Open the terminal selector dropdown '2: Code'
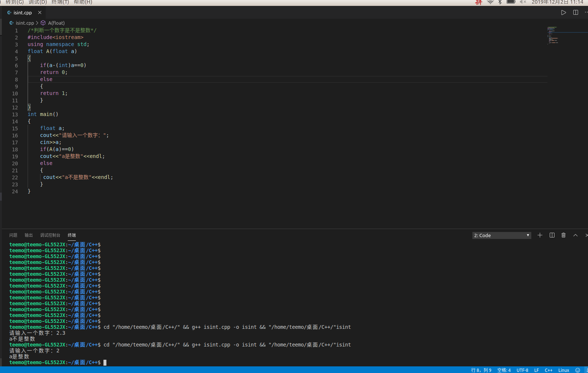Viewport: 588px width, 373px height. coord(501,235)
